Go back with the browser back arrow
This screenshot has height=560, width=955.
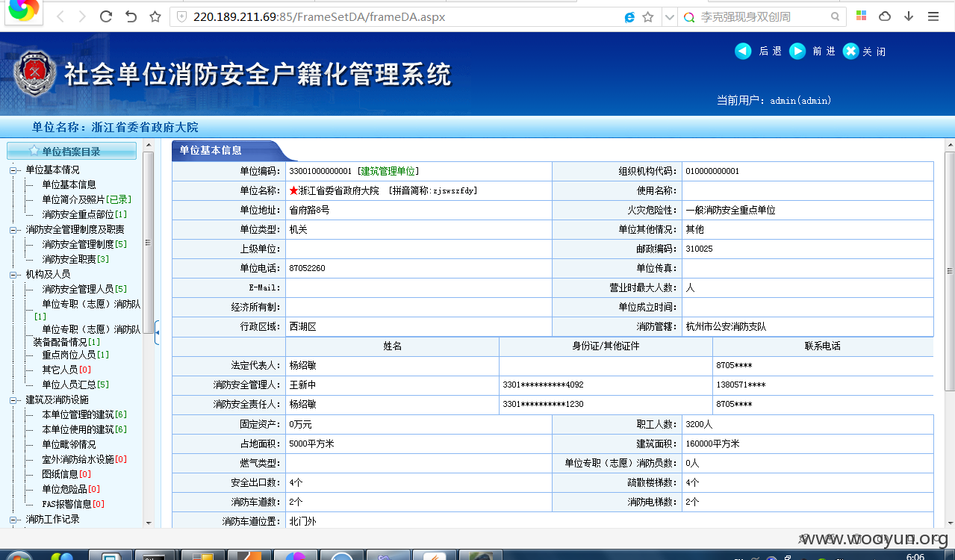point(61,16)
